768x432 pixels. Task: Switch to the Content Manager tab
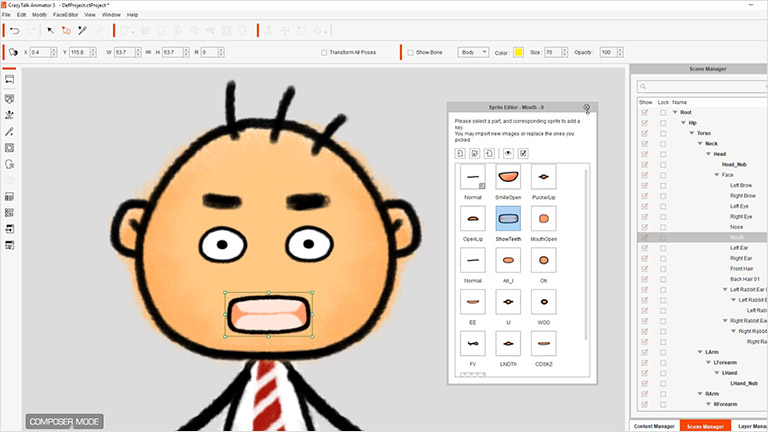tap(654, 426)
